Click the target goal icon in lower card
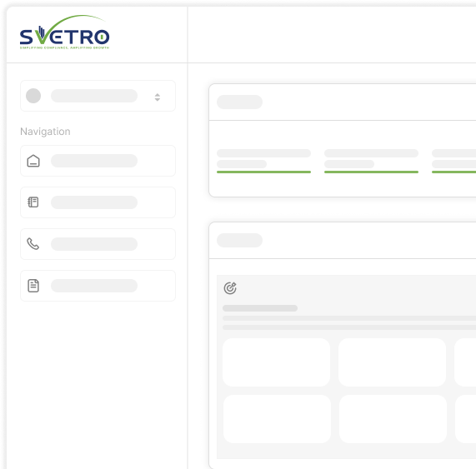The width and height of the screenshot is (476, 469). [230, 288]
